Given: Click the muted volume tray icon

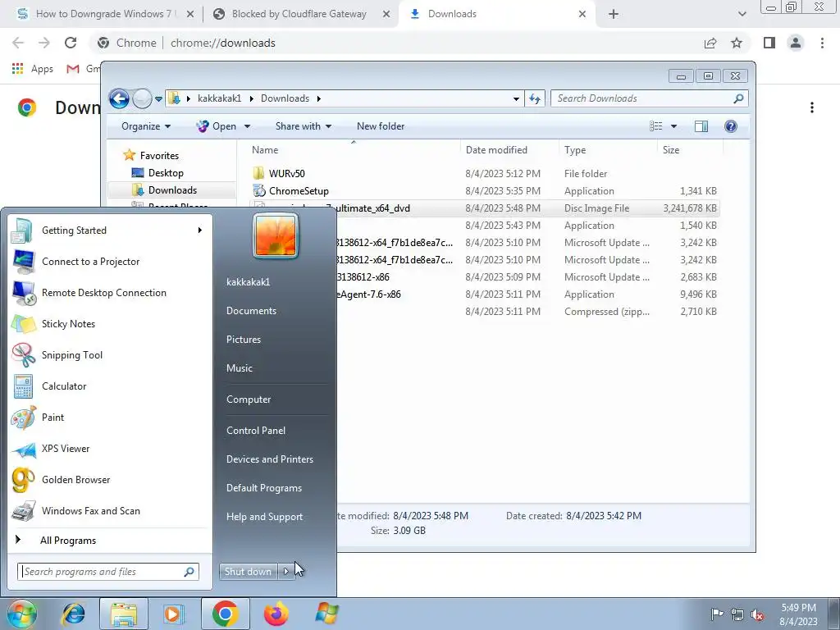Looking at the screenshot, I should pyautogui.click(x=757, y=614).
